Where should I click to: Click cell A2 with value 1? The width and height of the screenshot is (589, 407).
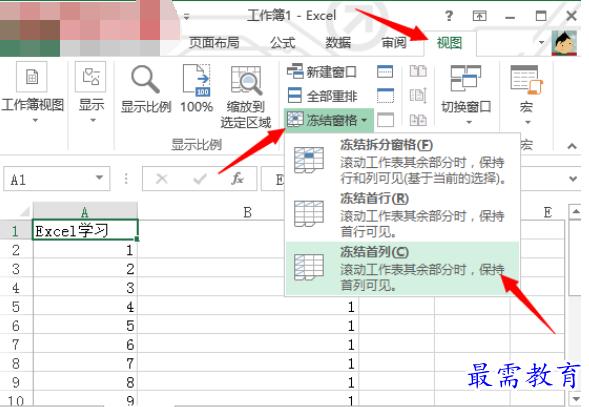tap(85, 250)
